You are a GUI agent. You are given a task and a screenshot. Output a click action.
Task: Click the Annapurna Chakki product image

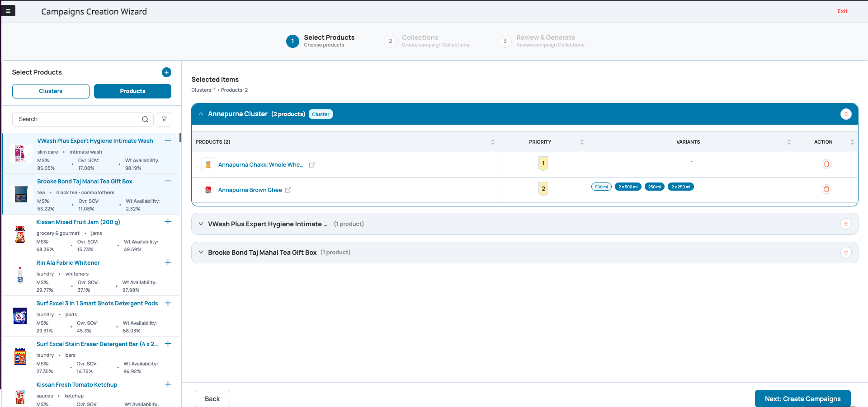(208, 165)
